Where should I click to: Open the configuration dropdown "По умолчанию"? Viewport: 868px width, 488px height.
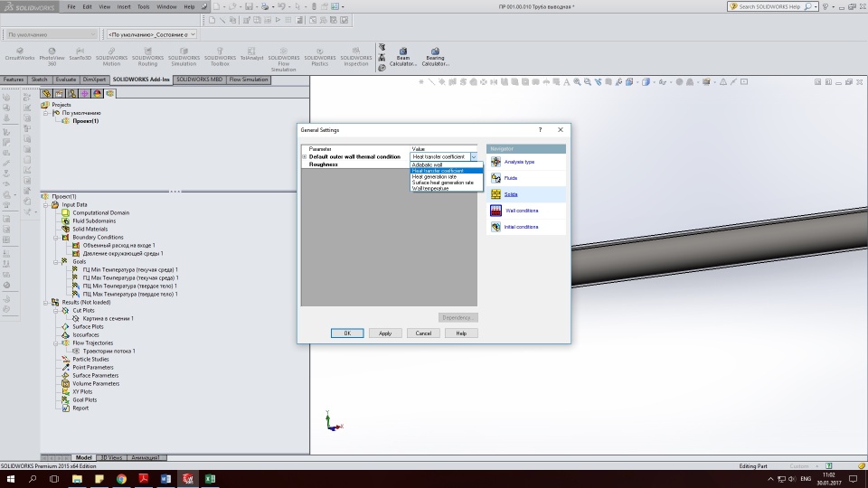point(51,34)
